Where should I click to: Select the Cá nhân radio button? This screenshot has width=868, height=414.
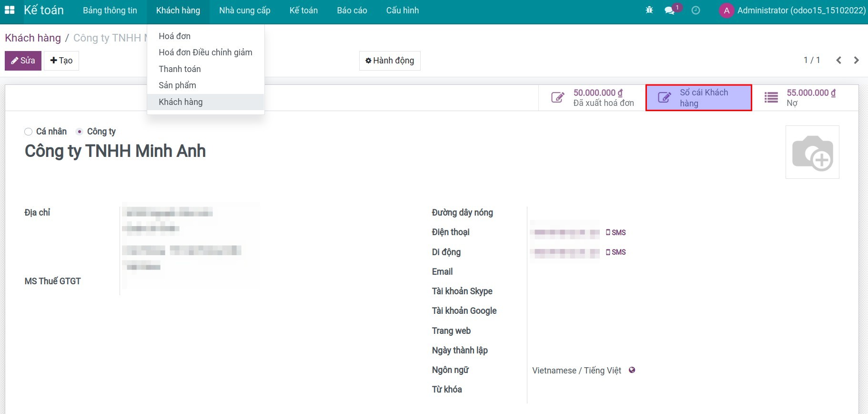29,132
